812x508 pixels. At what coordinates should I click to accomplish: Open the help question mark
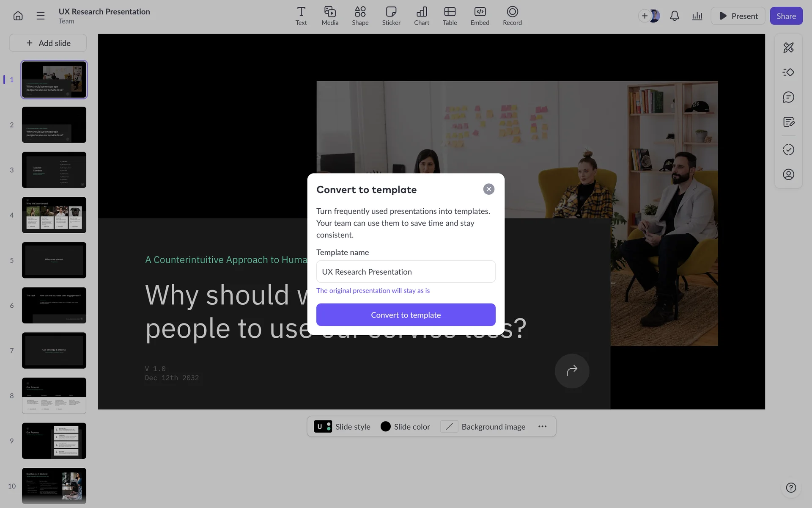click(x=791, y=488)
